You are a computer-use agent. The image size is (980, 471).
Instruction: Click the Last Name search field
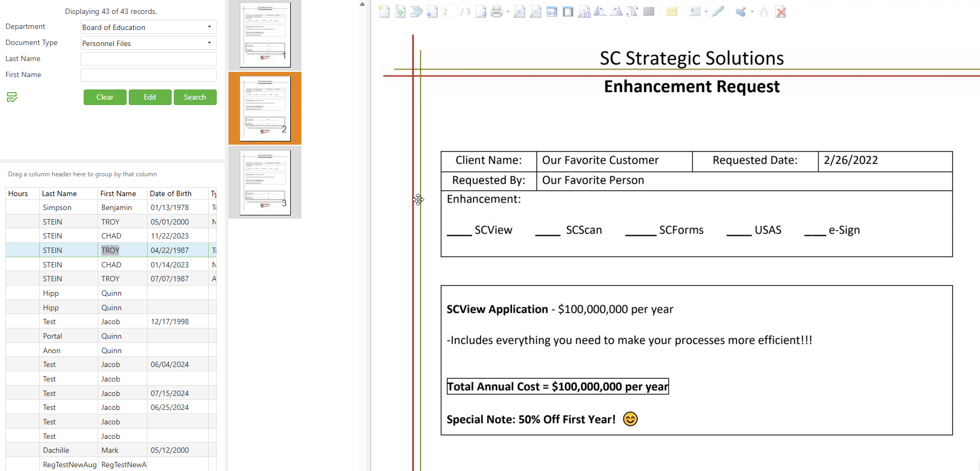tap(149, 59)
